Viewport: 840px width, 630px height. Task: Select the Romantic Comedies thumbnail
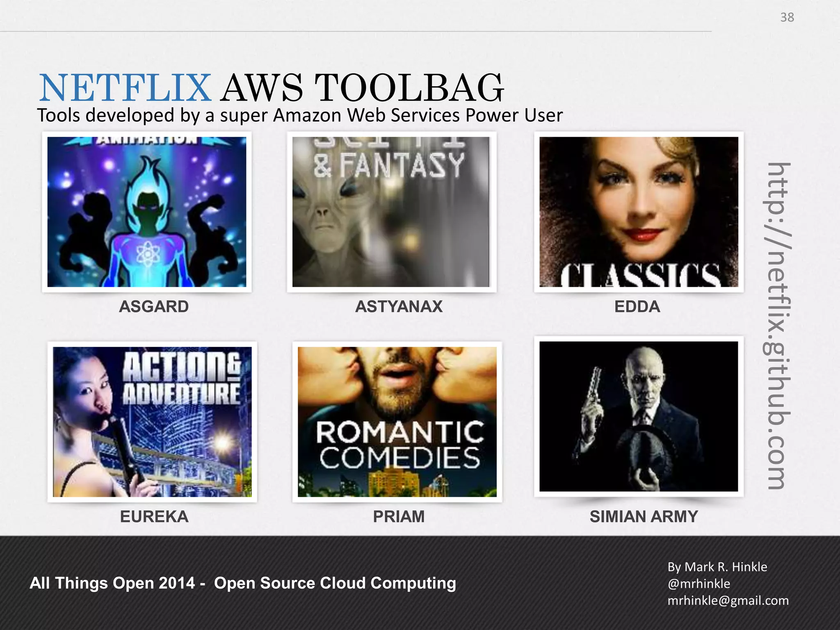[x=397, y=422]
